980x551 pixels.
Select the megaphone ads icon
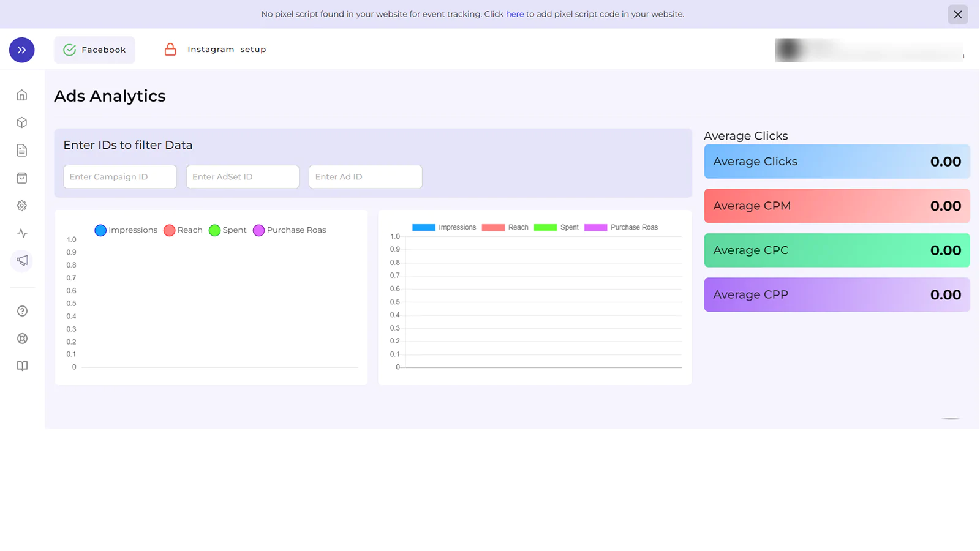[x=22, y=261]
